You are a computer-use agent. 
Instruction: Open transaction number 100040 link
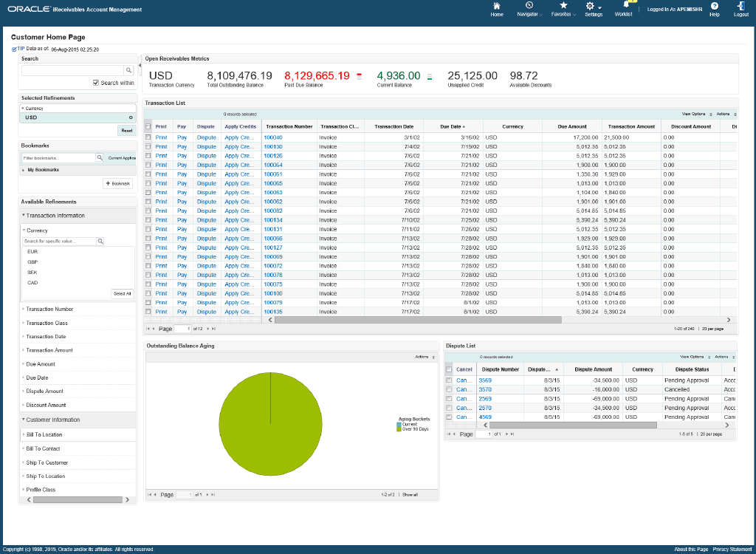273,137
